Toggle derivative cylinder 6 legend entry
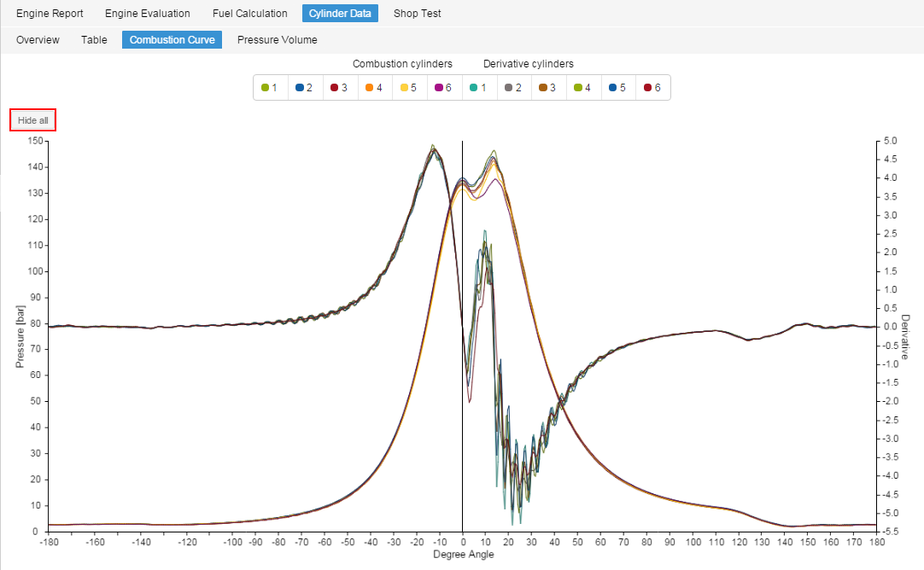 pyautogui.click(x=652, y=87)
